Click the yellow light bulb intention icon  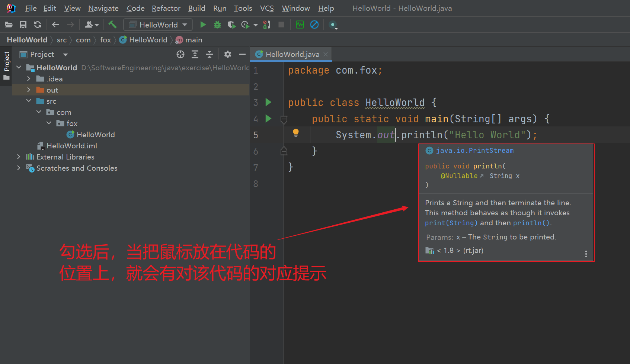click(296, 133)
